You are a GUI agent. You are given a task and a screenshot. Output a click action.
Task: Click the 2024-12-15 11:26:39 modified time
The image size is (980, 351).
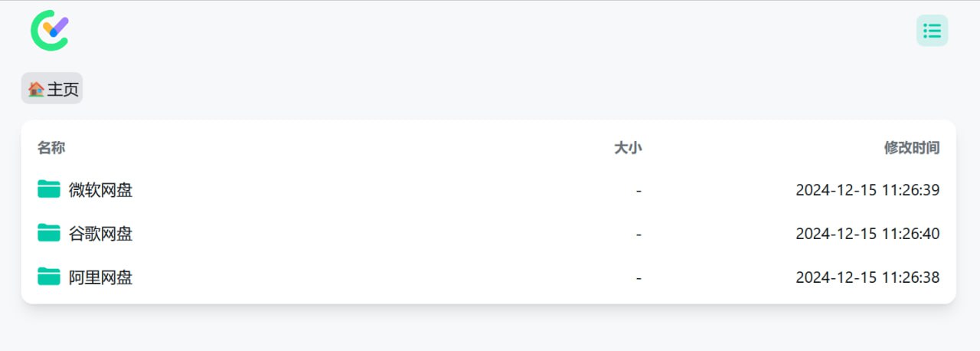pos(867,189)
